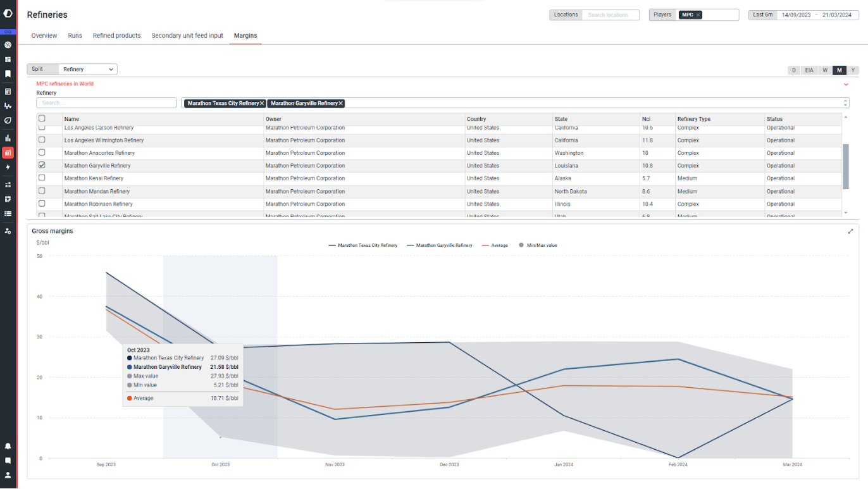Switch to the Refined products tab
This screenshot has height=489, width=868.
[116, 35]
